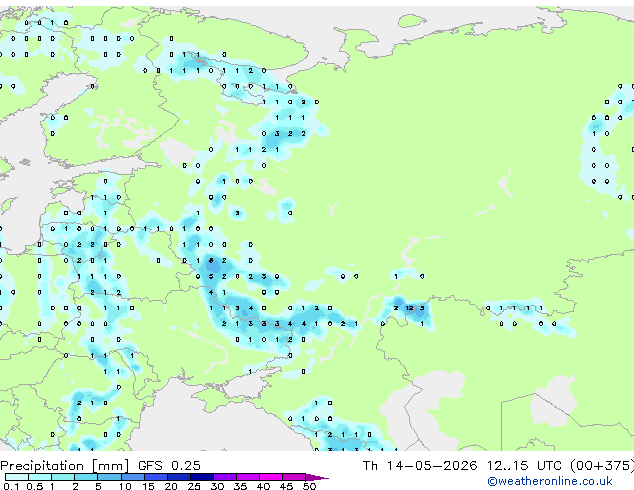
Task: Click the 10–15 mm legend color swatch
Action: [132, 477]
